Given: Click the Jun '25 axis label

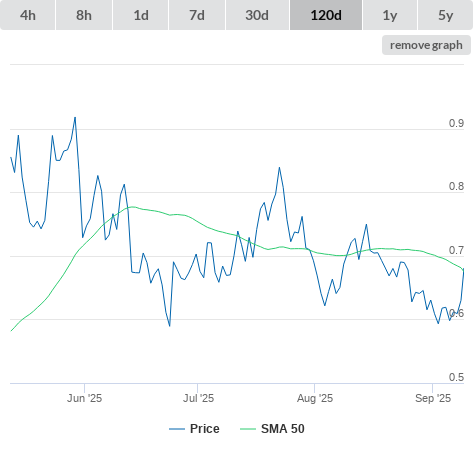Looking at the screenshot, I should 84,398.
